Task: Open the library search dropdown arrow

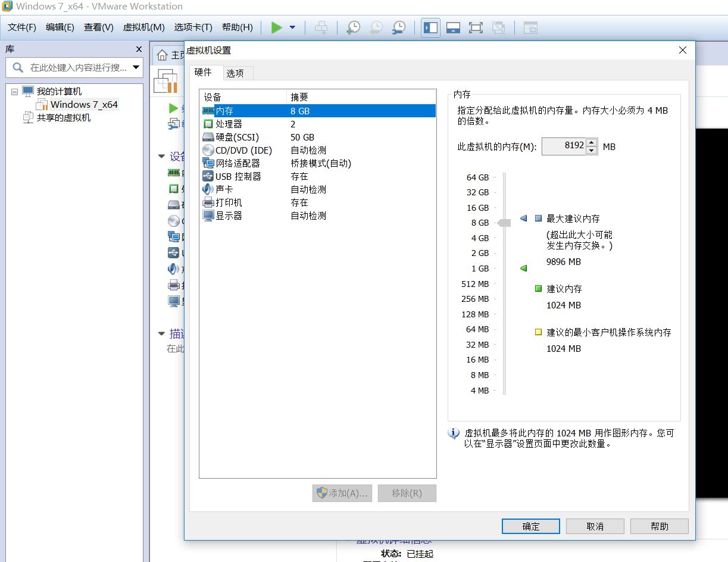Action: [x=137, y=68]
